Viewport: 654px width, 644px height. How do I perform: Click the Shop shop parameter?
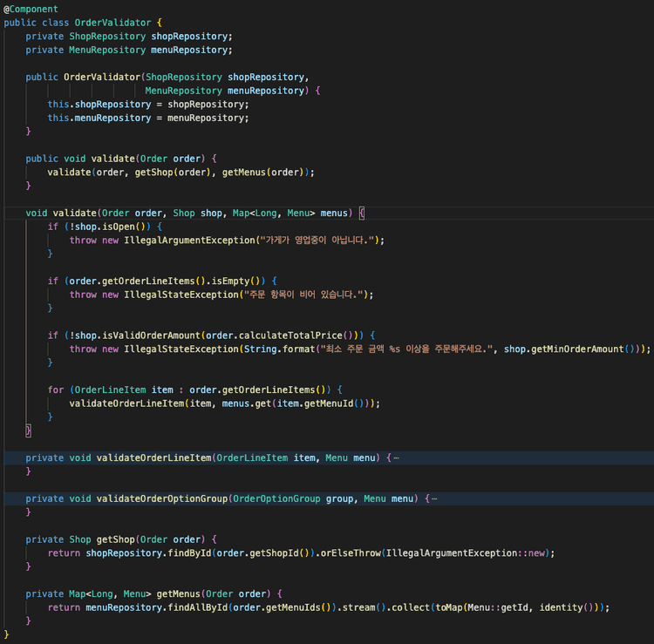[x=197, y=213]
